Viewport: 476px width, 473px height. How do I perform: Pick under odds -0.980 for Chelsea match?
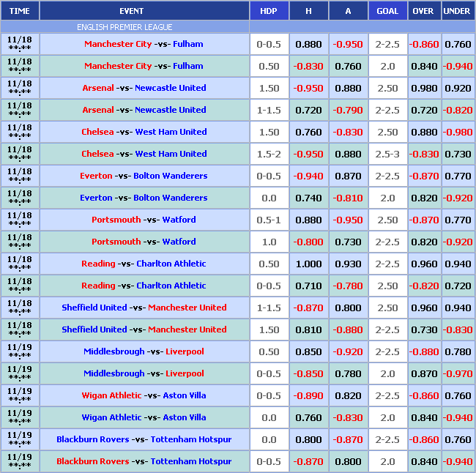coord(458,132)
